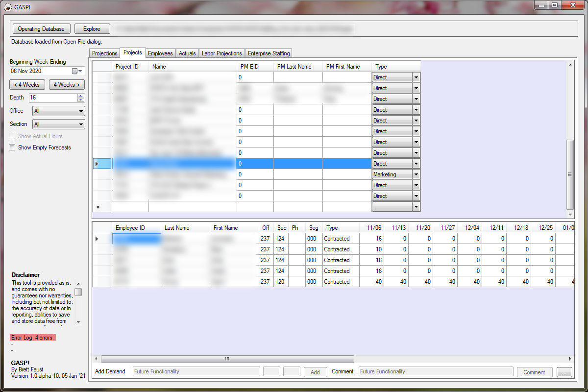This screenshot has width=588, height=392.
Task: Click the 40 value in last row under 11/06
Action: coord(371,282)
